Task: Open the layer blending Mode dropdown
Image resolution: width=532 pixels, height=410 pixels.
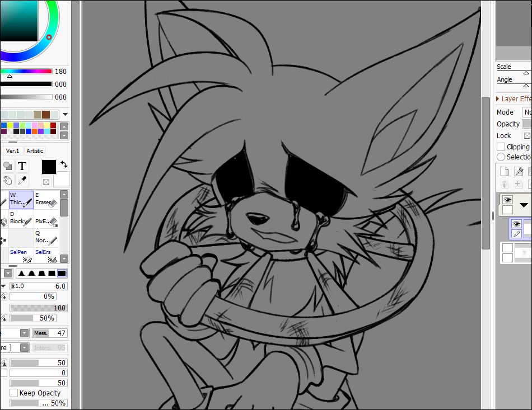Action: 528,112
